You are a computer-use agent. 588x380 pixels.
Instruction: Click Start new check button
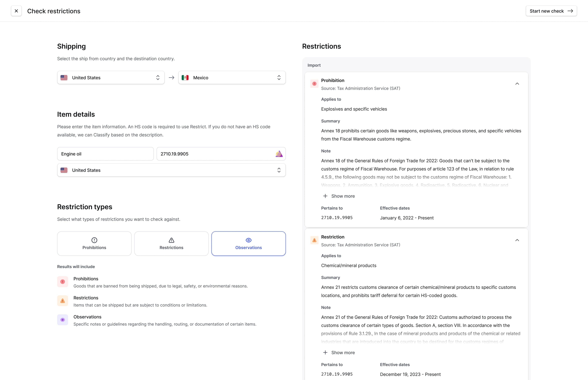pyautogui.click(x=551, y=11)
